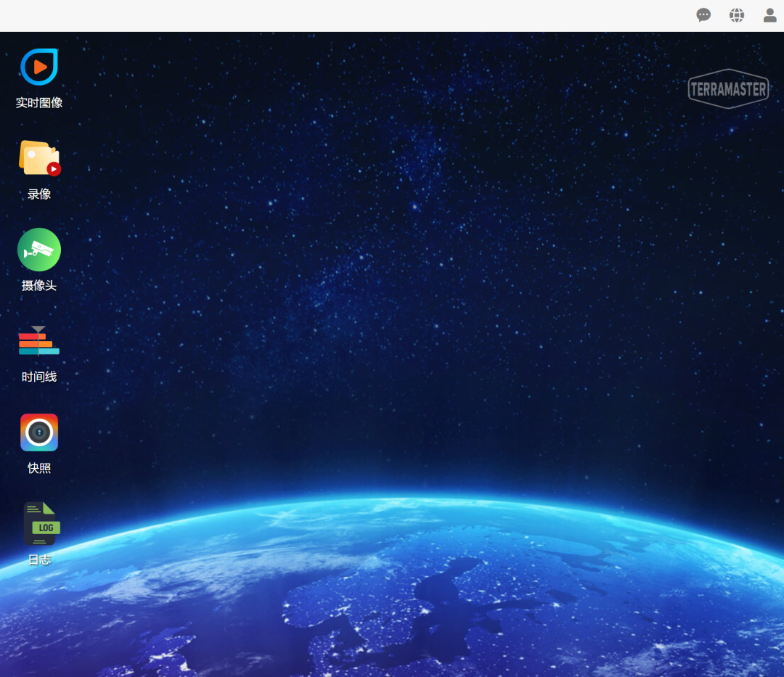
Task: Open the green Camera (摄像头) icon
Action: coord(39,250)
